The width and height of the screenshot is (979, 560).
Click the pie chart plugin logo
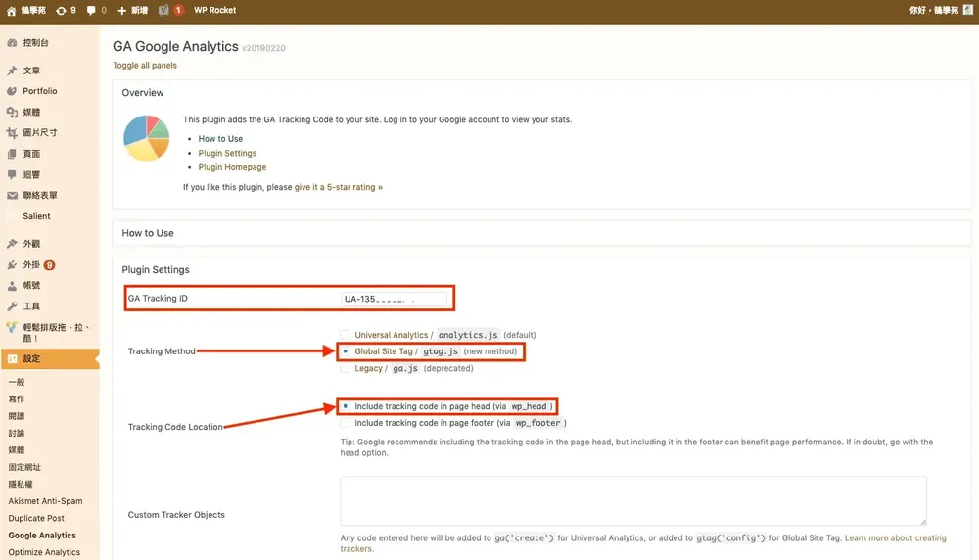click(x=147, y=138)
